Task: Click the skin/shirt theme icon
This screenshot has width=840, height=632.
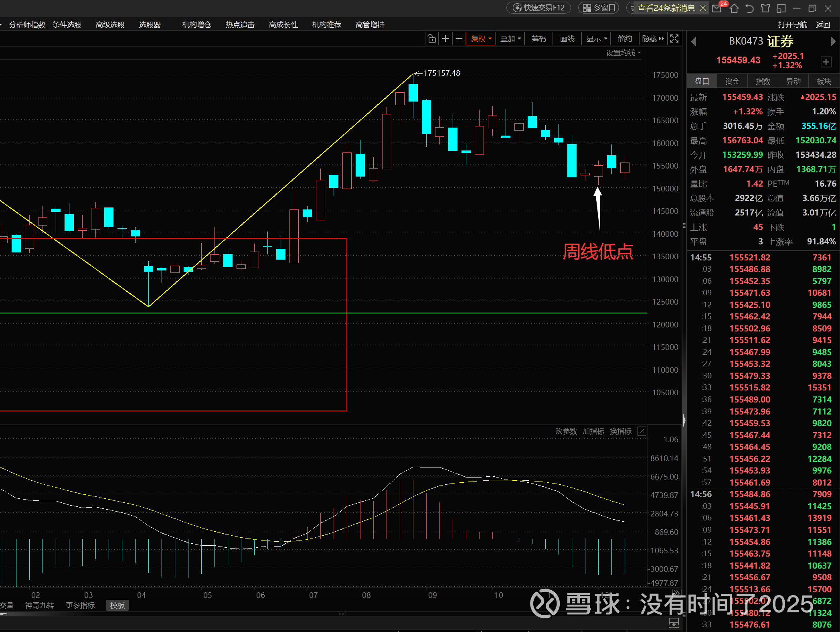Action: click(765, 8)
